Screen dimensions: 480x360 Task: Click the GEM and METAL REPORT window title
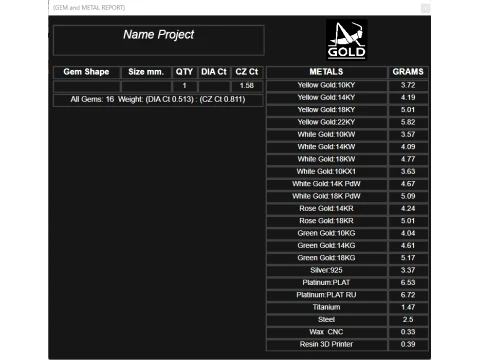coord(89,8)
